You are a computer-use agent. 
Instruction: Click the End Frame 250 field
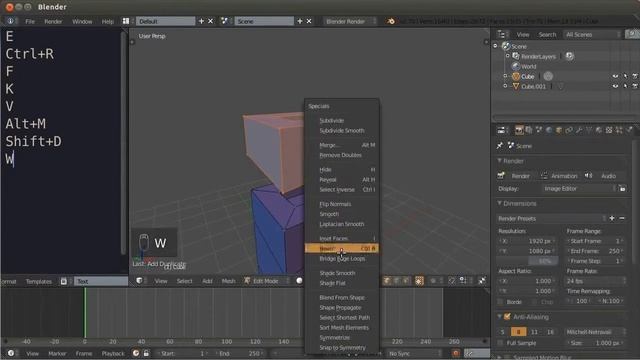[596, 251]
